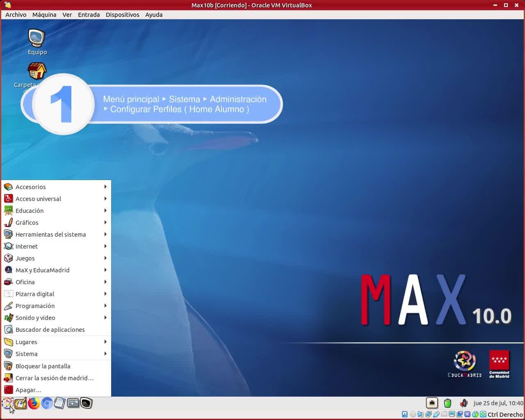The height and width of the screenshot is (420, 525).
Task: Choose Bloquear la pantalla
Action: 43,366
